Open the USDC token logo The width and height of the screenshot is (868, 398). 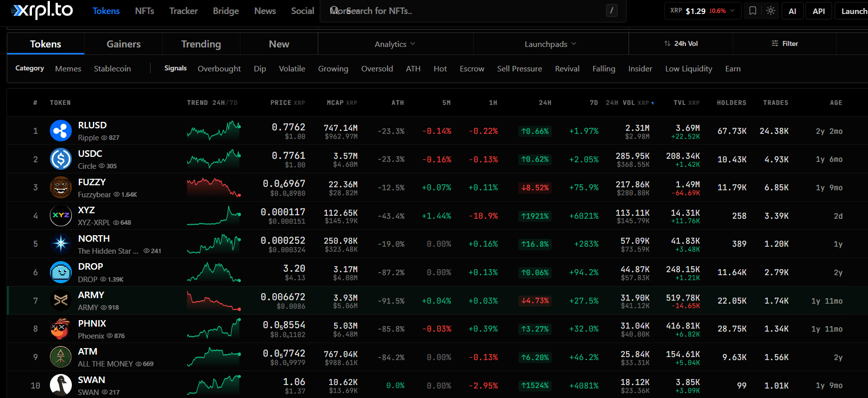click(x=61, y=159)
